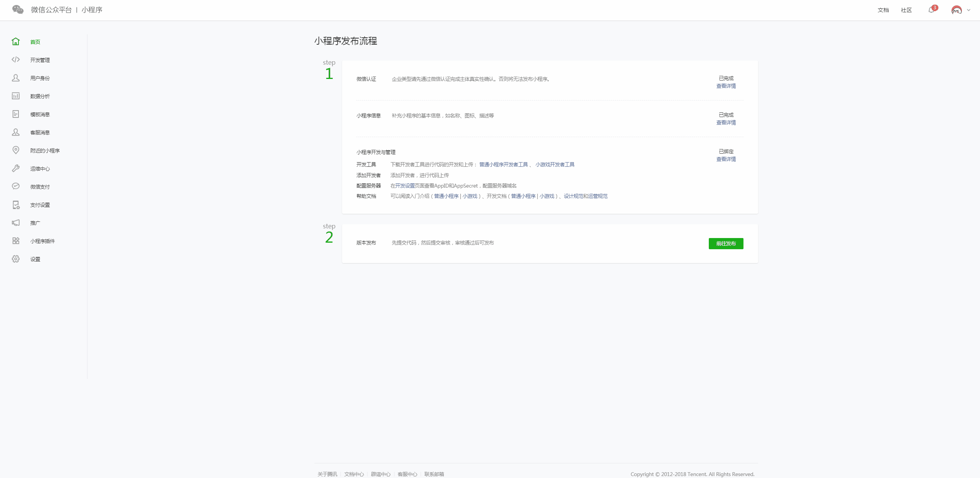Screen dimensions: 980x478
Task: Open 客服中心 link in the footer
Action: (407, 474)
